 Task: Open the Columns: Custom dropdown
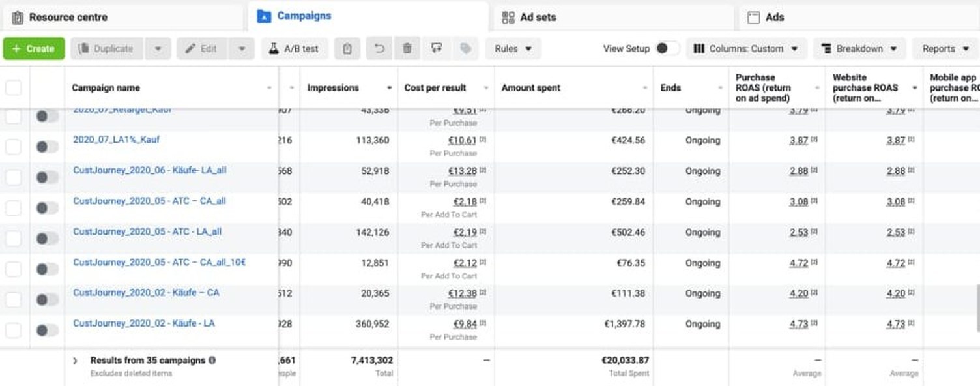747,49
